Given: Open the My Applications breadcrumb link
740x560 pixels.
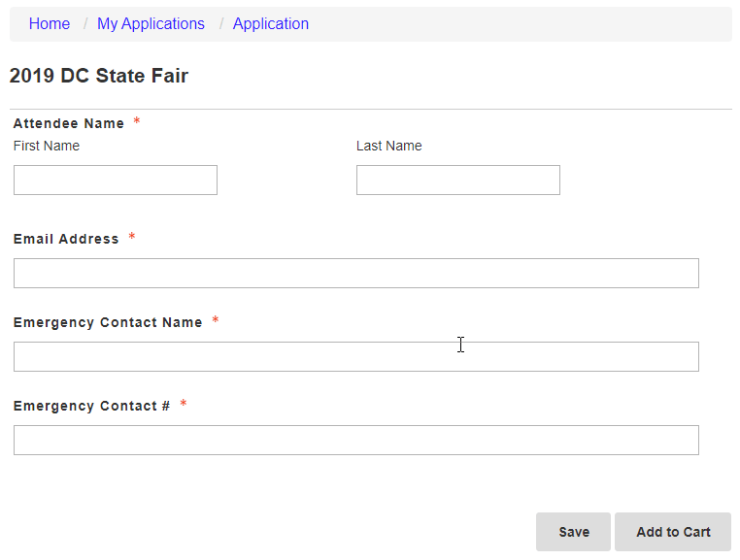Looking at the screenshot, I should coord(151,23).
